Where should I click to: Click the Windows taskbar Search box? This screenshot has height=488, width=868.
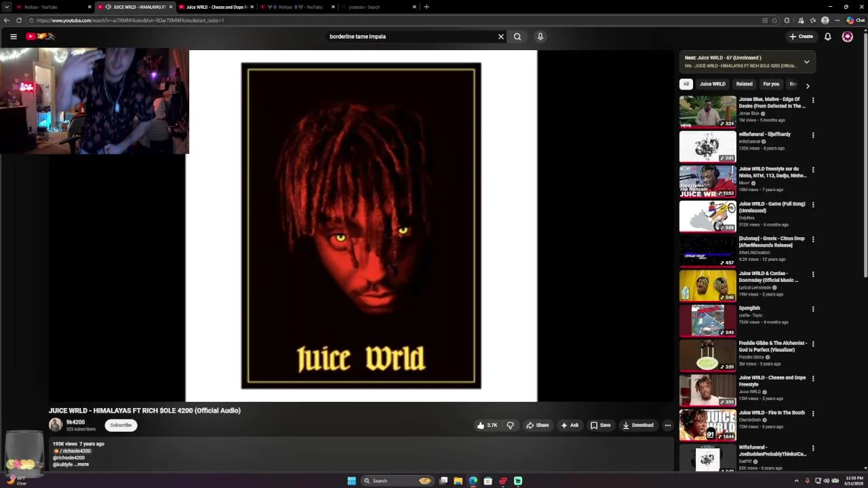397,481
